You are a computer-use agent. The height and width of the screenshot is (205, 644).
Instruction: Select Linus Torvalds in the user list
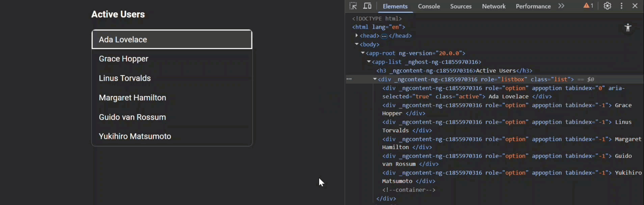pos(172,78)
